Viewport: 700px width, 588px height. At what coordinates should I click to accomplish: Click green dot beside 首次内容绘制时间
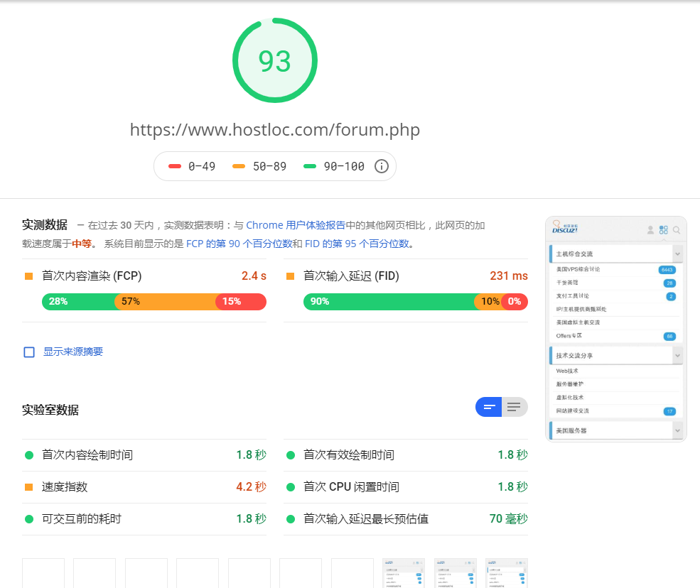[29, 455]
